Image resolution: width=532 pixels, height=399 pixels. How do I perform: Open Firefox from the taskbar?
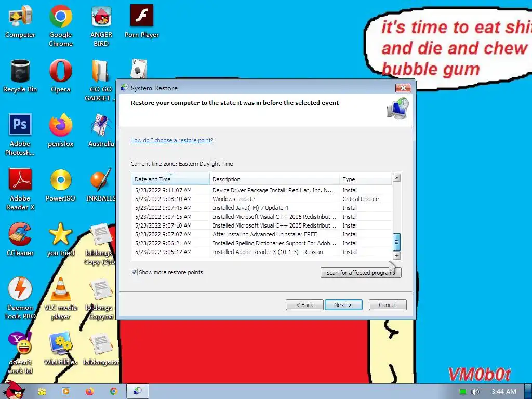tap(89, 392)
